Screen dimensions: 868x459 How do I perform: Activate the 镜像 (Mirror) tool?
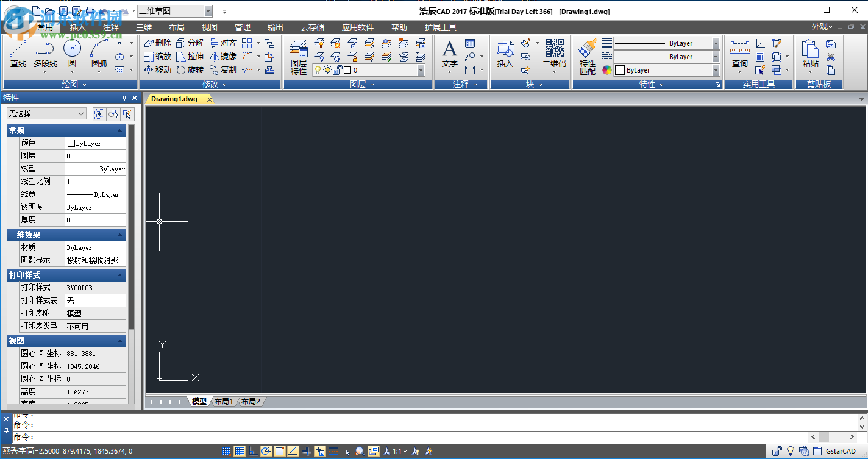(222, 56)
